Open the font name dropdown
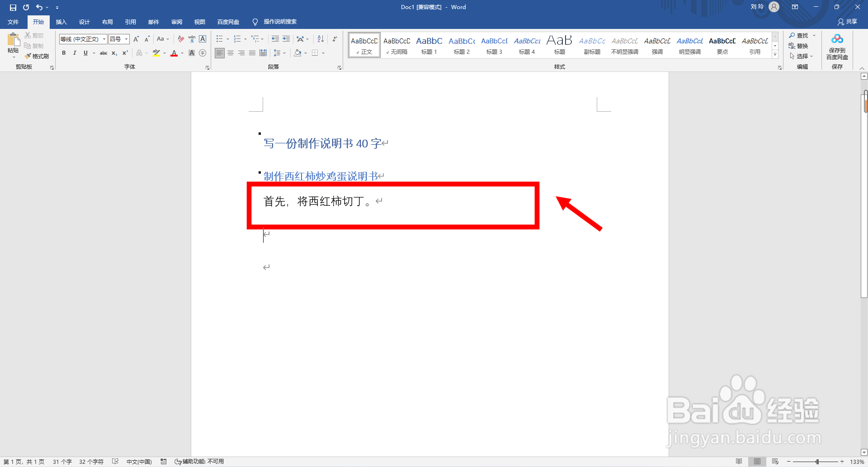The image size is (868, 467). pyautogui.click(x=104, y=39)
